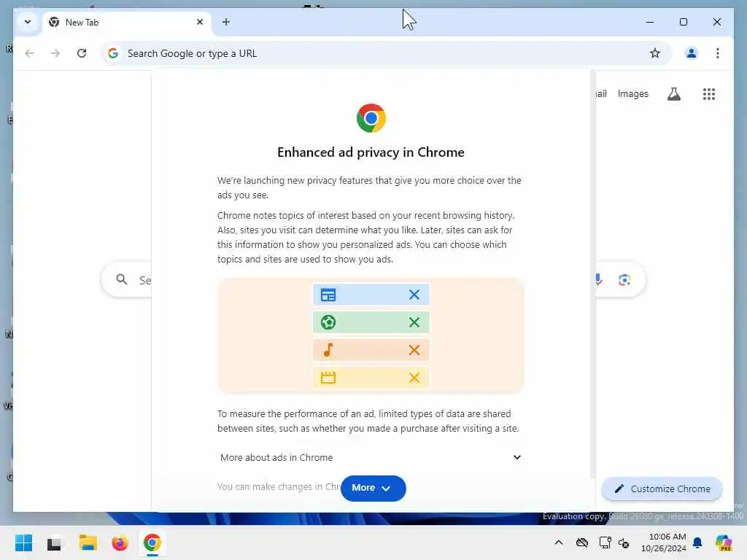747x560 pixels.
Task: Remove the green soccer topic with X
Action: click(414, 322)
